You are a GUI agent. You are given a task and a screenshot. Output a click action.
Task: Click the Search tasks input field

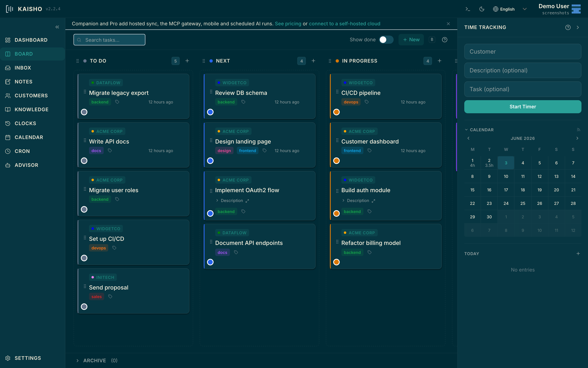click(x=109, y=40)
